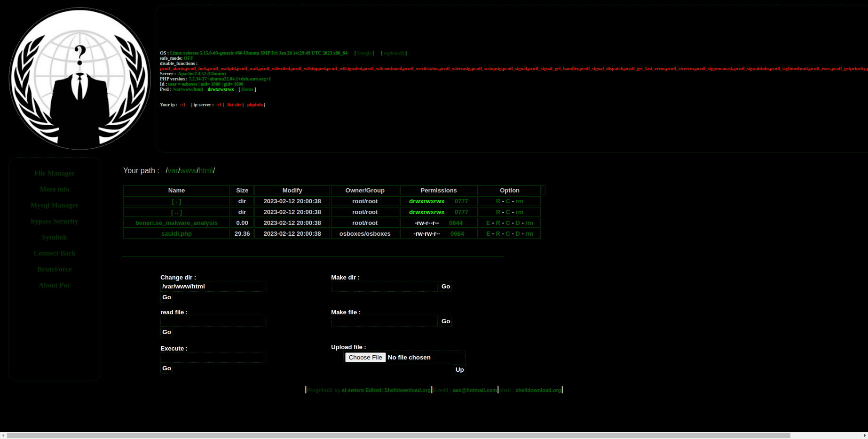Focus the read file input field
Viewport: 868px width, 439px height.
pos(213,321)
